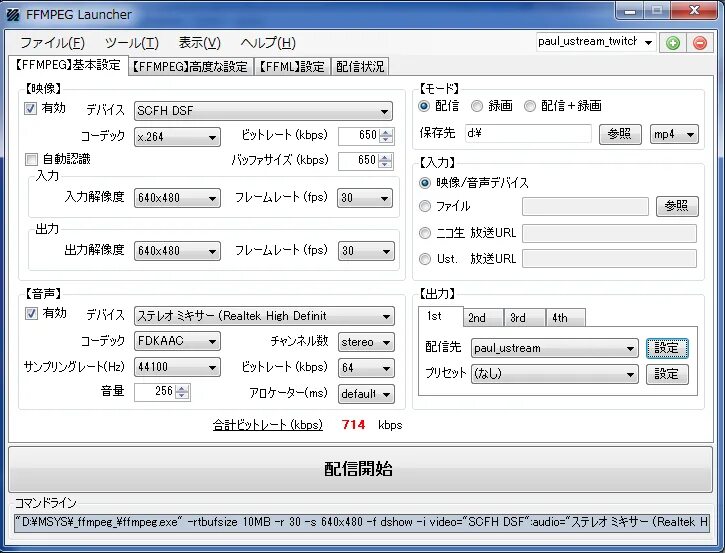Image resolution: width=725 pixels, height=553 pixels.
Task: Click the video ビットレート 650 spinner
Action: coord(366,135)
